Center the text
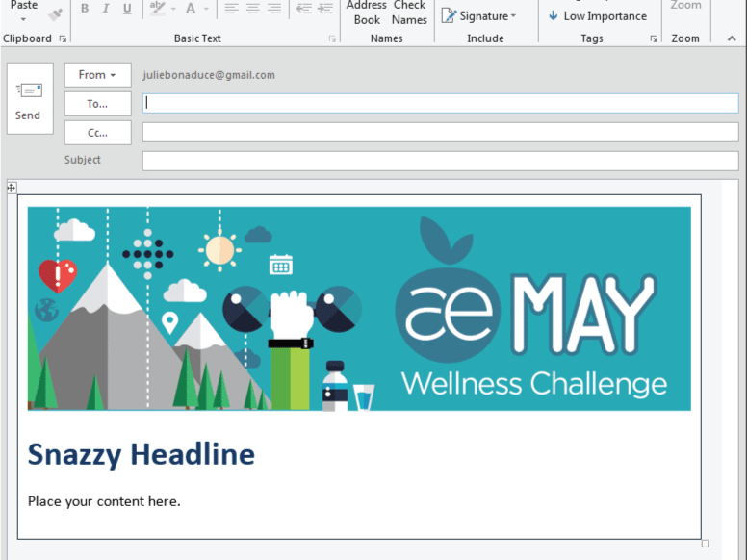747x560 pixels. coord(253,9)
